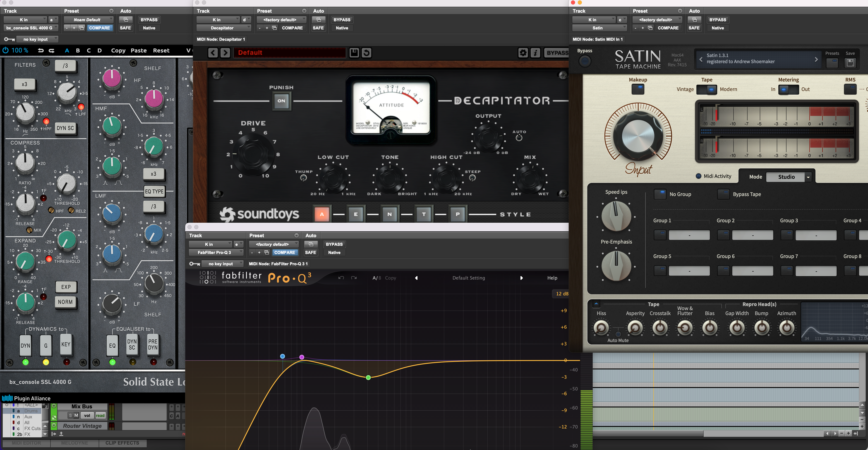Screen dimensions: 868x450
Task: Click Decapitator Default preset name field
Action: coord(290,53)
